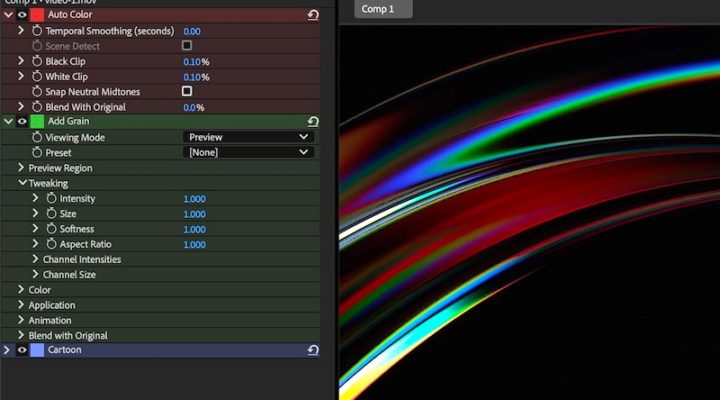Viewport: 720px width, 400px height.
Task: Expand the Preview Region group
Action: coord(21,168)
